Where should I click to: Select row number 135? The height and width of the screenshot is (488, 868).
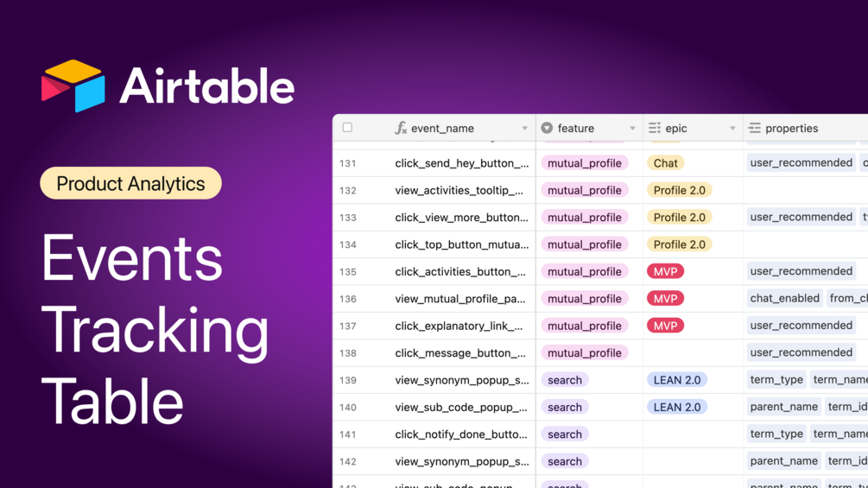[x=348, y=272]
